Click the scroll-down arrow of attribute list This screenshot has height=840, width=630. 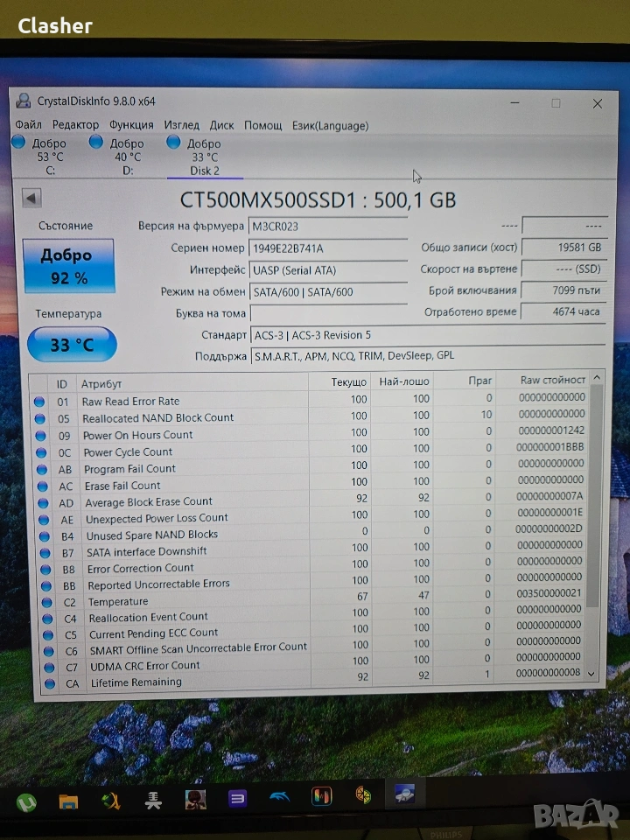(x=592, y=673)
